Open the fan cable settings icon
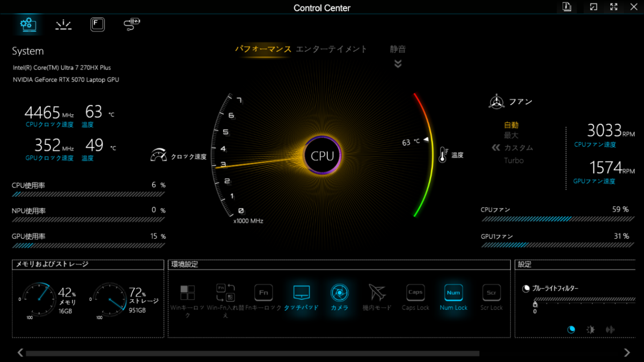 [x=131, y=24]
